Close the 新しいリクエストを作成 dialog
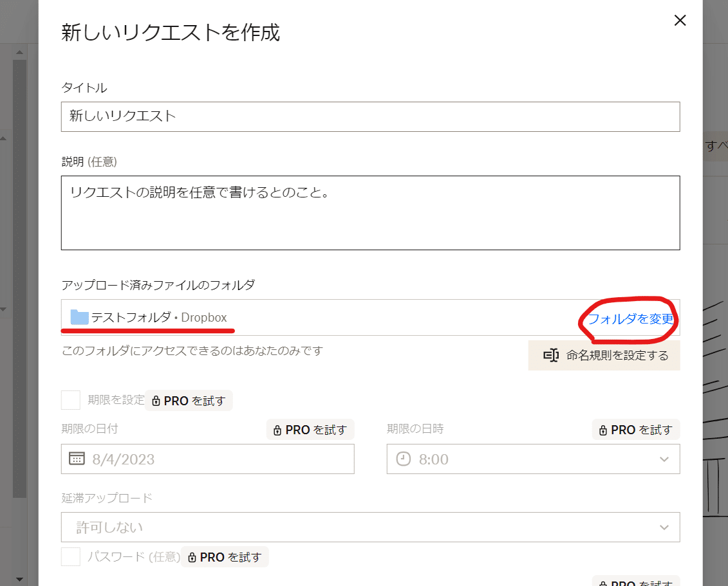 [680, 20]
